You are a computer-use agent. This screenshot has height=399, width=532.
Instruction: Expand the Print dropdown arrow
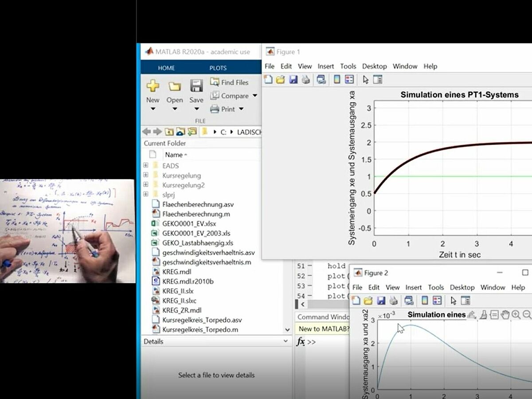tap(241, 109)
